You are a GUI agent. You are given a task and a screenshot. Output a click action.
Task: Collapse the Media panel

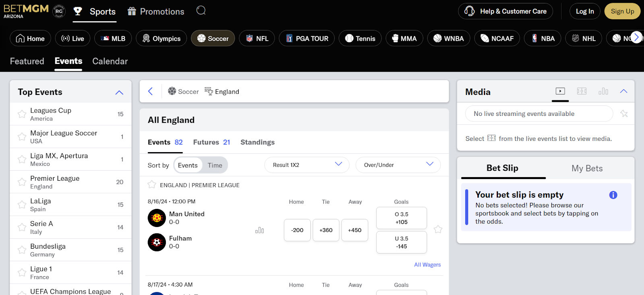[623, 91]
